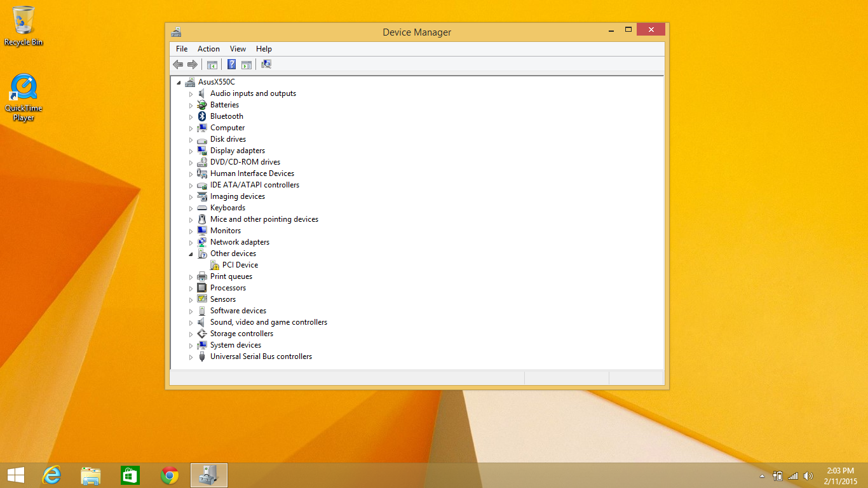Click Scan for hardware changes icon
868x488 pixels.
[266, 64]
